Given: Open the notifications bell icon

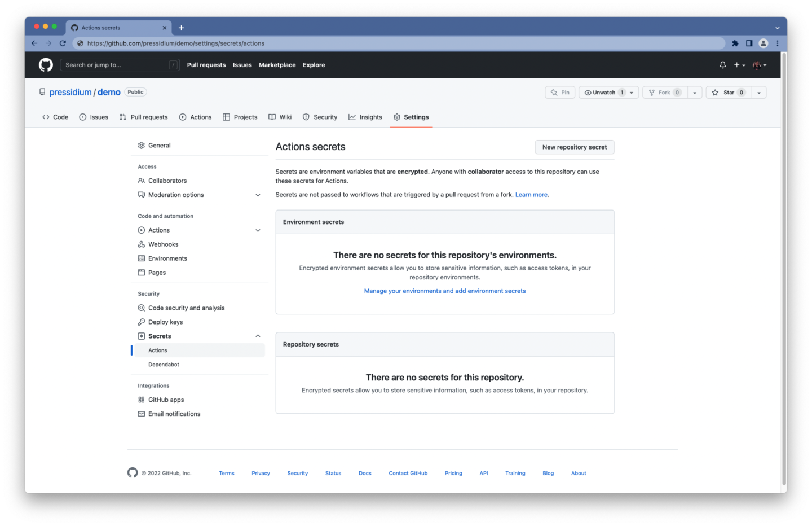Looking at the screenshot, I should (x=722, y=65).
